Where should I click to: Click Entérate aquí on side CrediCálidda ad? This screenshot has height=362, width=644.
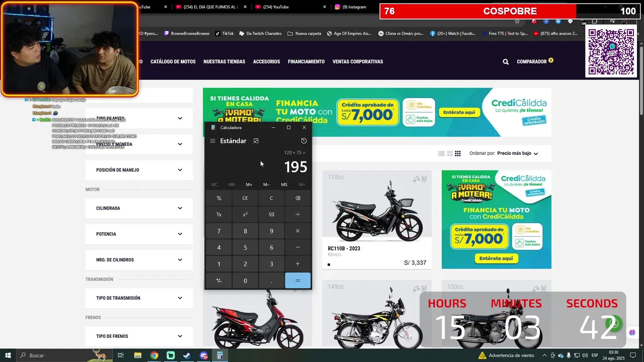coord(496,258)
